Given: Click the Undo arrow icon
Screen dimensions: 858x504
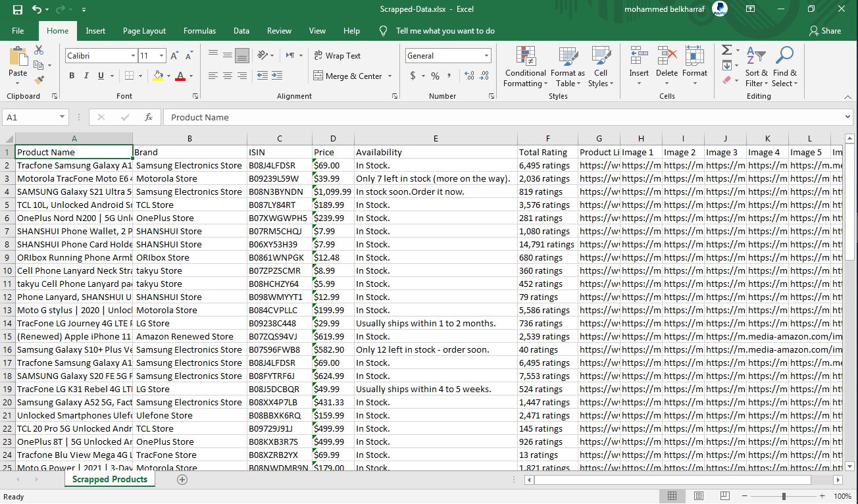Looking at the screenshot, I should (37, 10).
